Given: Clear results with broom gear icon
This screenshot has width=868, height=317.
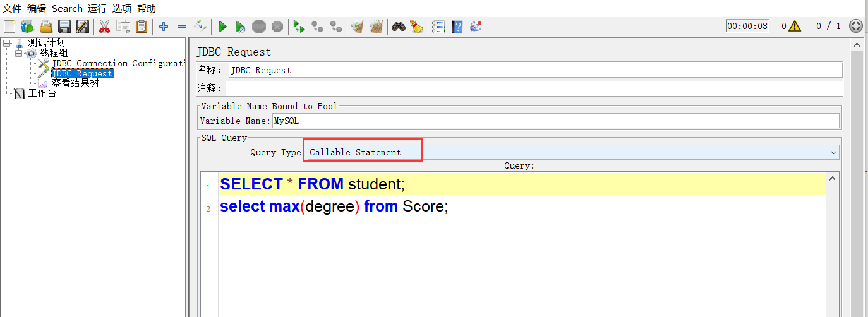Looking at the screenshot, I should [x=358, y=27].
